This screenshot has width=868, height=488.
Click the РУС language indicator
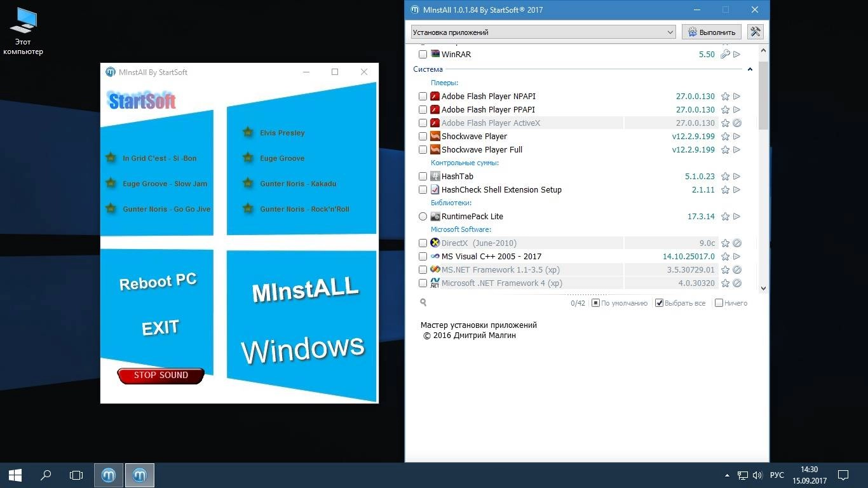pos(776,475)
